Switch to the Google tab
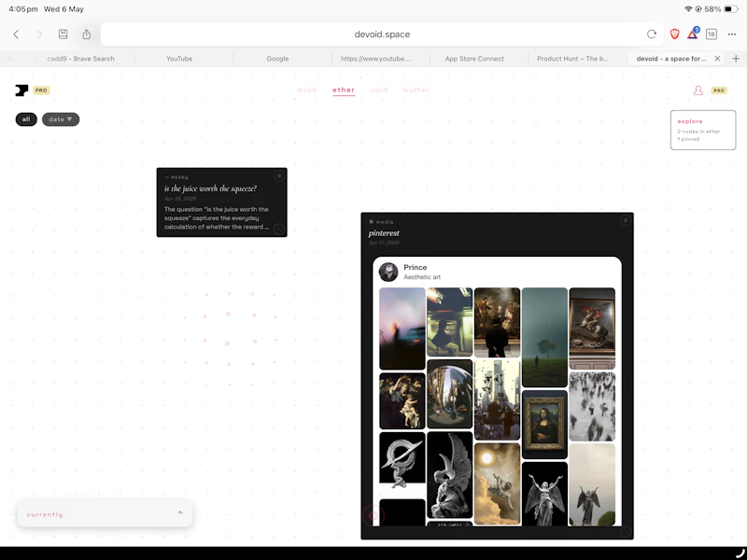The width and height of the screenshot is (747, 560). [x=277, y=59]
